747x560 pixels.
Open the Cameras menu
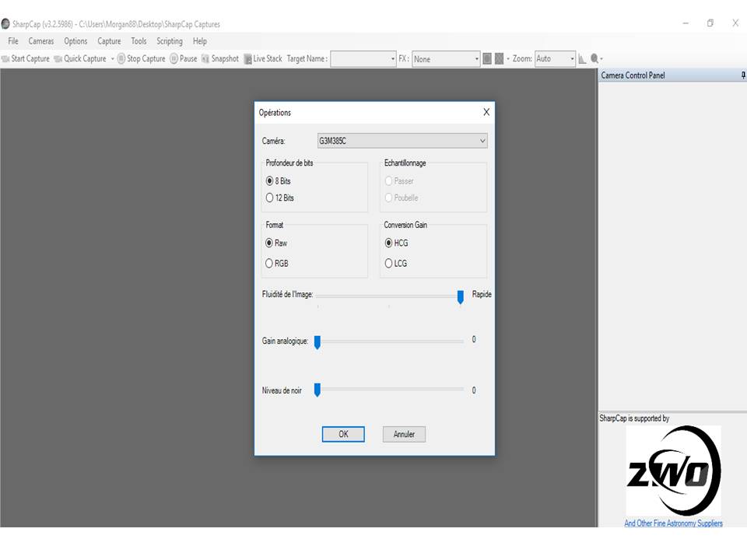coord(41,41)
